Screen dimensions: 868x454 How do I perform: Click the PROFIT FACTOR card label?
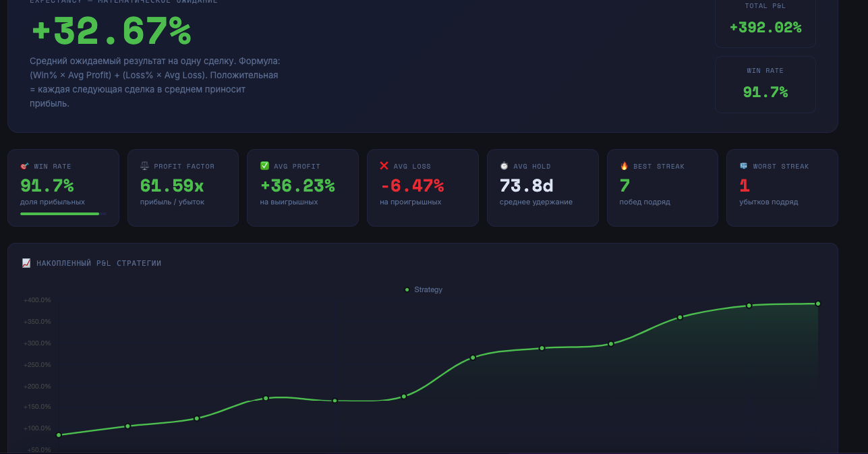coord(184,166)
